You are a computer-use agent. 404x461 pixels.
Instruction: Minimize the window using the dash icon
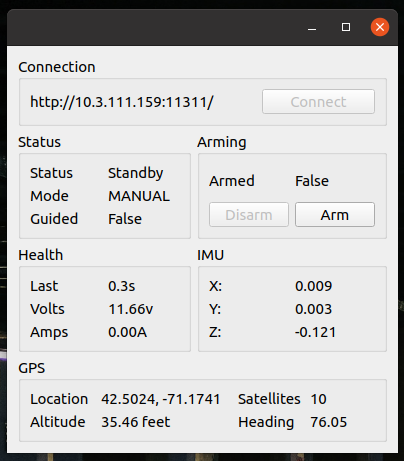pyautogui.click(x=312, y=29)
